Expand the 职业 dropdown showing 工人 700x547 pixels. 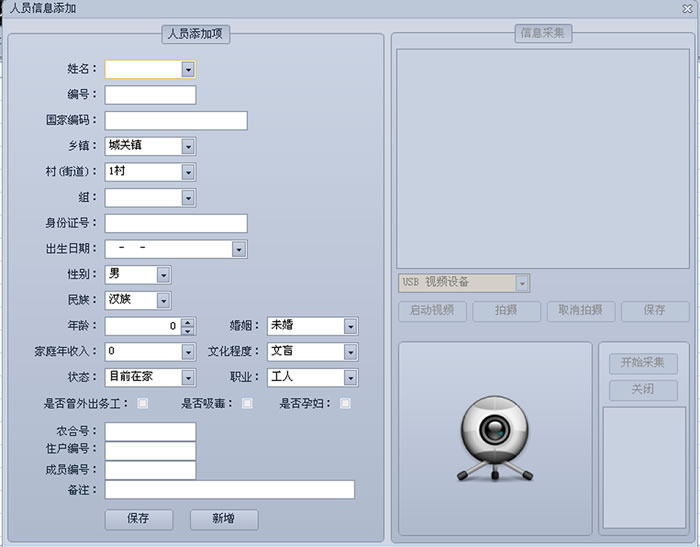[350, 378]
